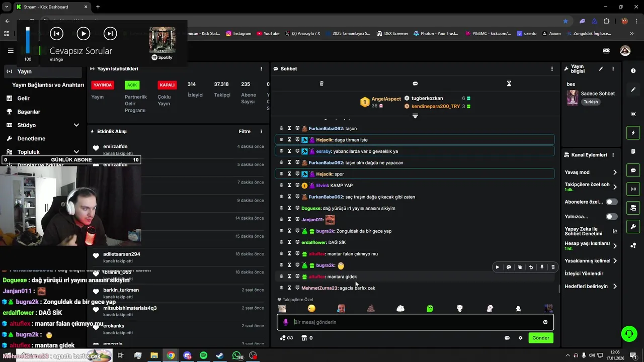Delete Doguexe message with its trash icon
644x362 pixels.
[281, 208]
